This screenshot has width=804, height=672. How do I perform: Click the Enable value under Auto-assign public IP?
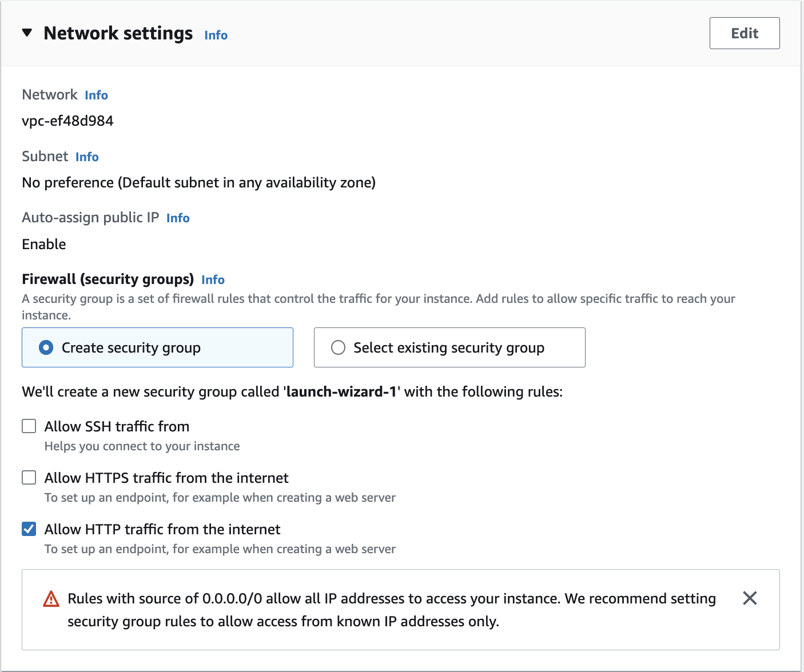43,244
